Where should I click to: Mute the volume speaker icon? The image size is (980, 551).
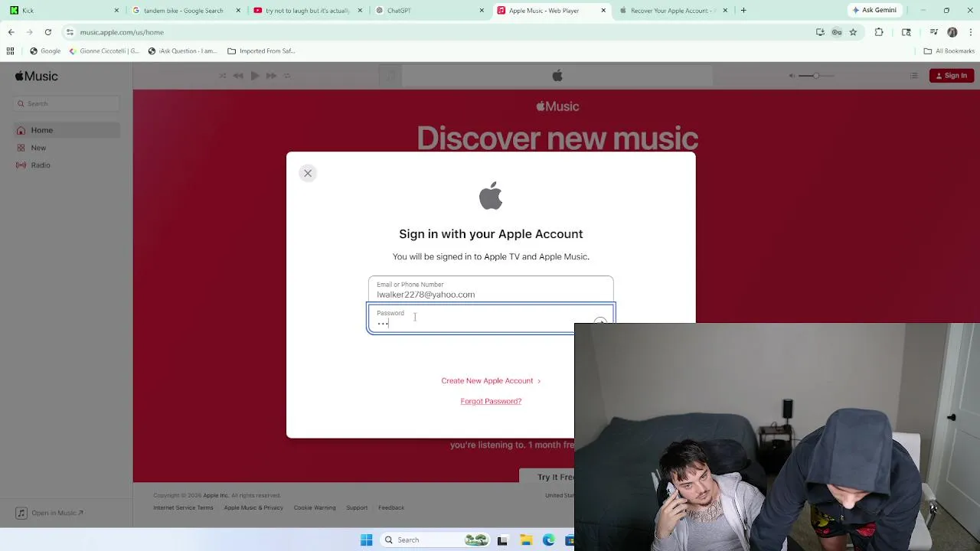792,76
